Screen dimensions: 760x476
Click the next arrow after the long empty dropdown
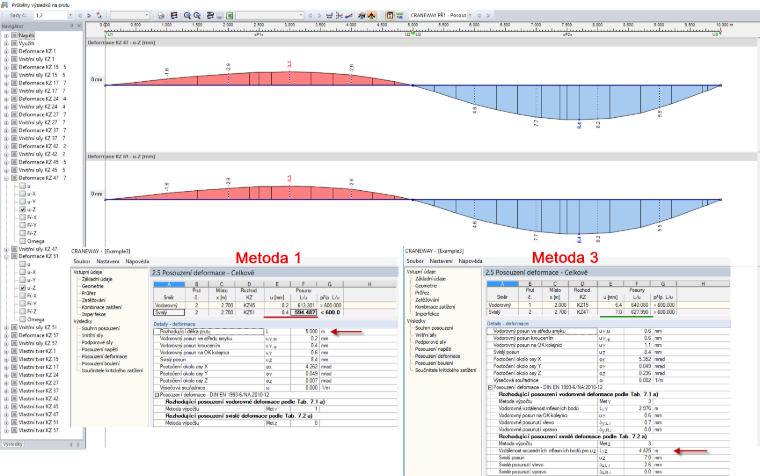[x=319, y=16]
